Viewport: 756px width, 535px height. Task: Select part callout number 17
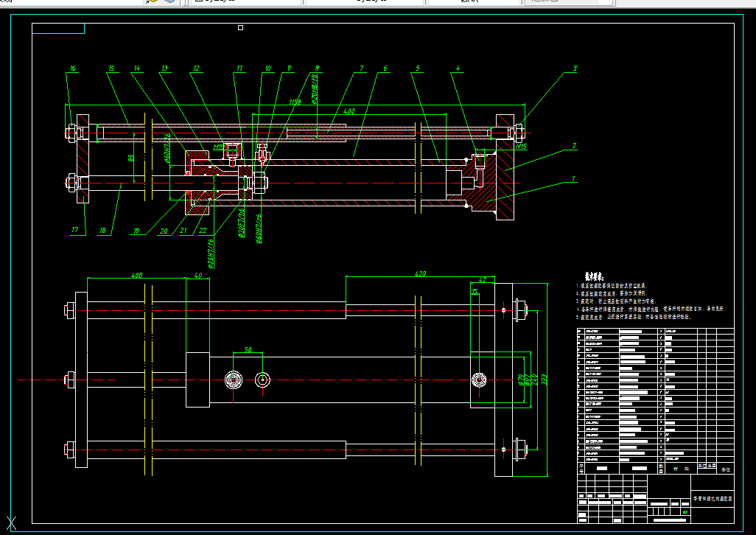(x=74, y=230)
